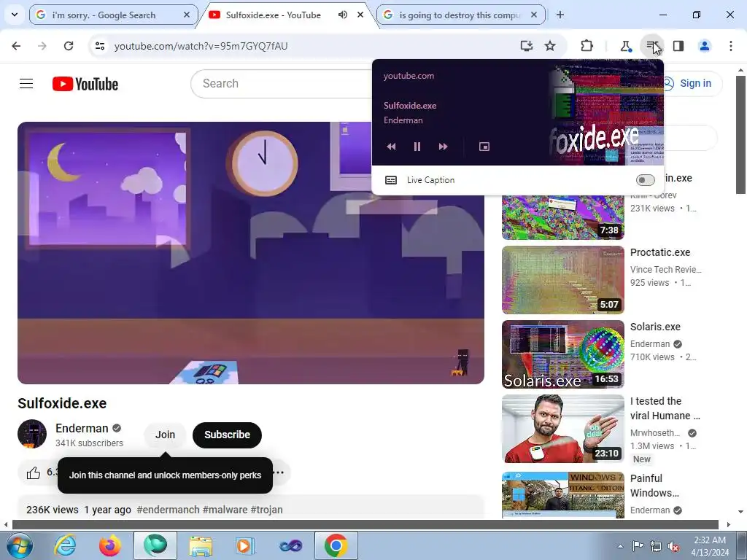
Task: Click the media control toolbar icon
Action: click(651, 46)
